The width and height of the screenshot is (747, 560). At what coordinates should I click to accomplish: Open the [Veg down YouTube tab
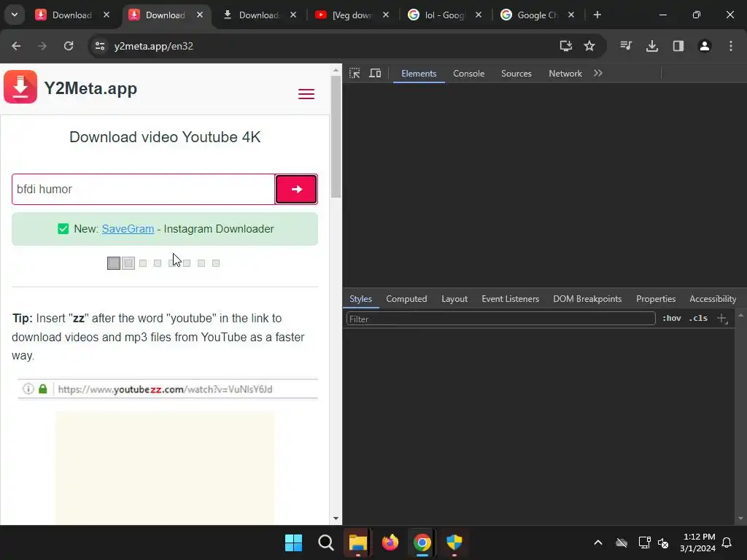pyautogui.click(x=352, y=15)
